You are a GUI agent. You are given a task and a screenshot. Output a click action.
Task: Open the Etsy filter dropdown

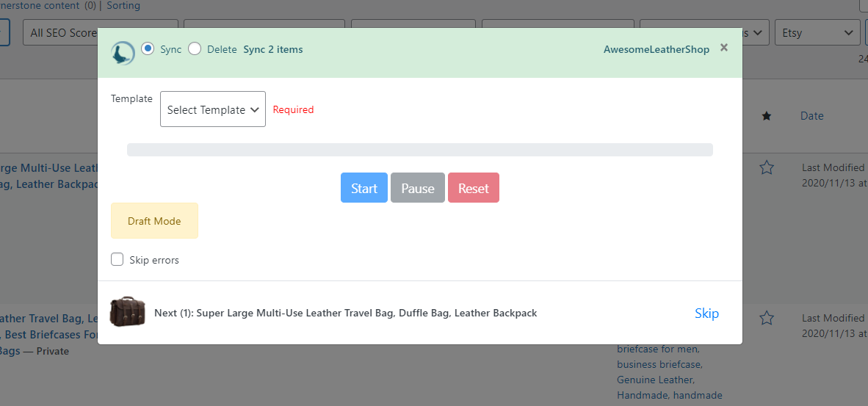pyautogui.click(x=817, y=32)
